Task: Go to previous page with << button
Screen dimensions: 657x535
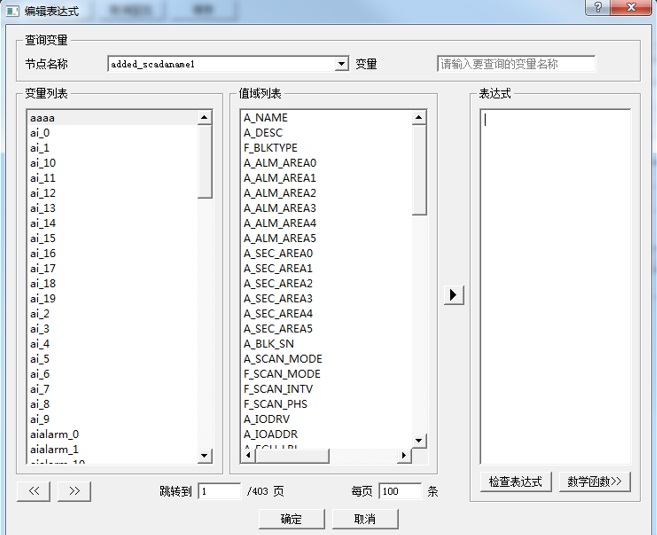Action: tap(34, 491)
